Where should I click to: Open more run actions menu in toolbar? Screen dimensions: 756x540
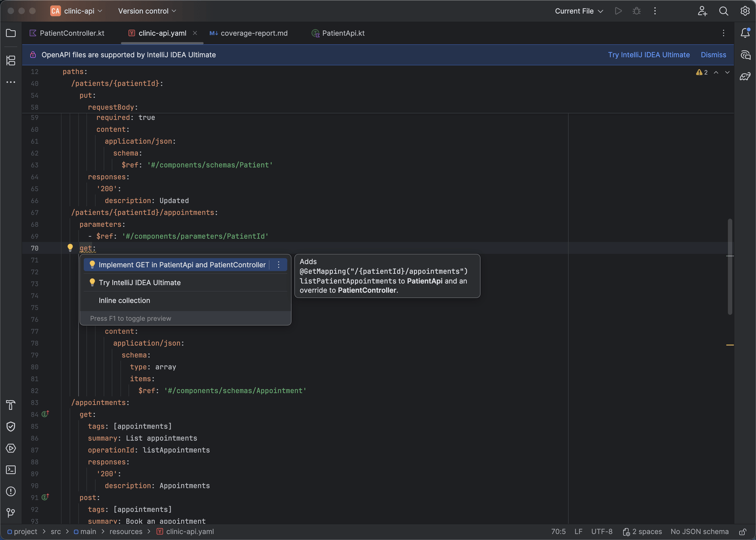655,11
